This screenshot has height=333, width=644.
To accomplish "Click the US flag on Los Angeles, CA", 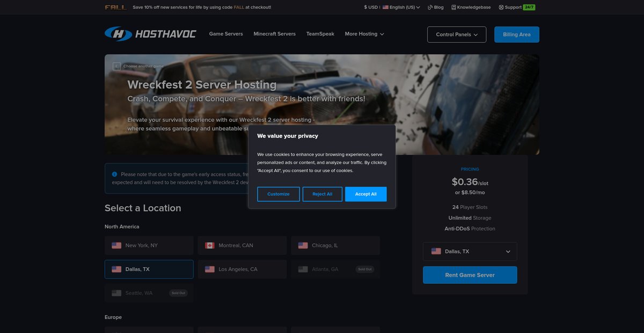I will click(x=210, y=269).
